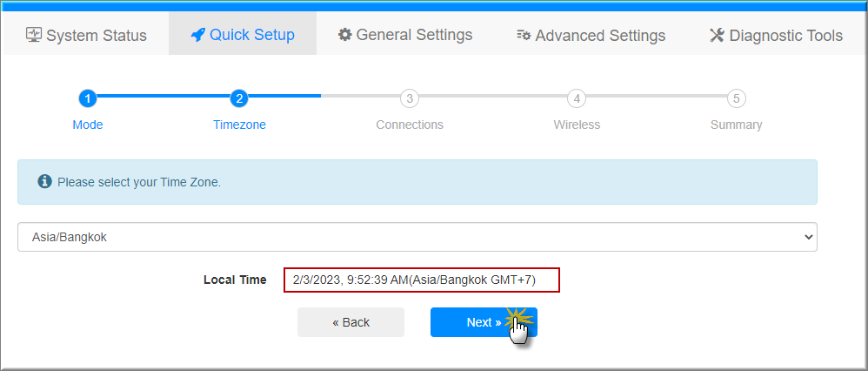Click step 2 Timezone circle
This screenshot has height=371, width=868.
coord(239,98)
